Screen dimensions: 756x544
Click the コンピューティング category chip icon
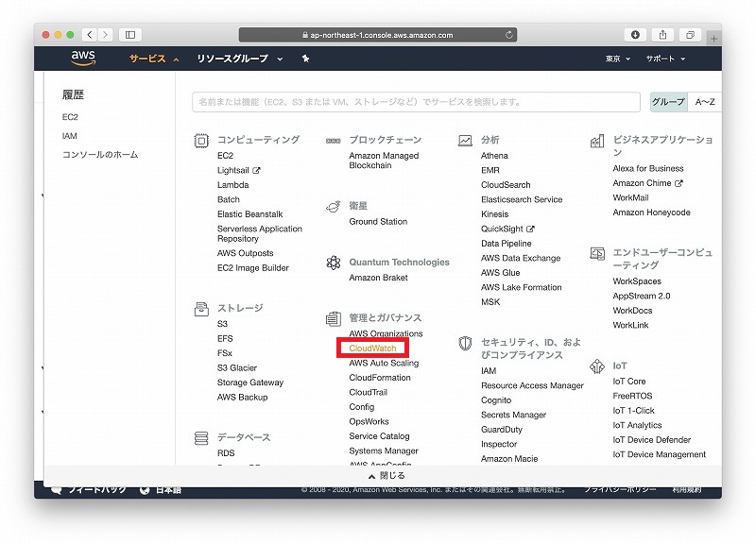point(201,141)
